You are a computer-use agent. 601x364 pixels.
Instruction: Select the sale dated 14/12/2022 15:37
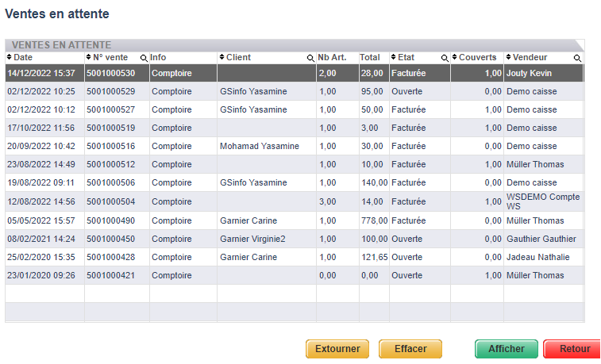(x=41, y=74)
